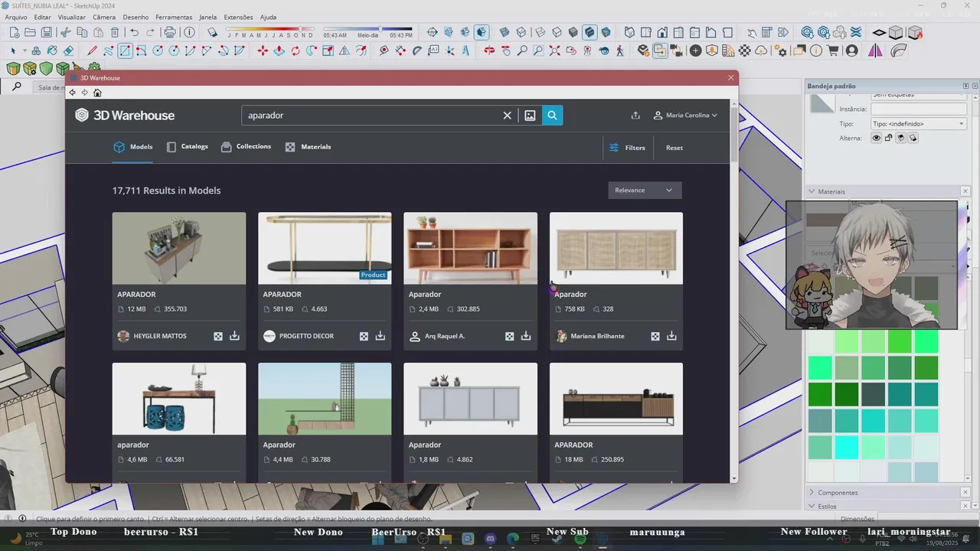
Task: Click the 3D Warehouse logo
Action: click(x=125, y=116)
